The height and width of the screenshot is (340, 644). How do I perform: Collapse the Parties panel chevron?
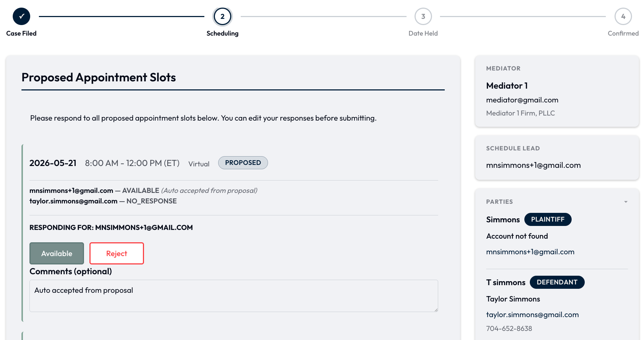pos(626,202)
